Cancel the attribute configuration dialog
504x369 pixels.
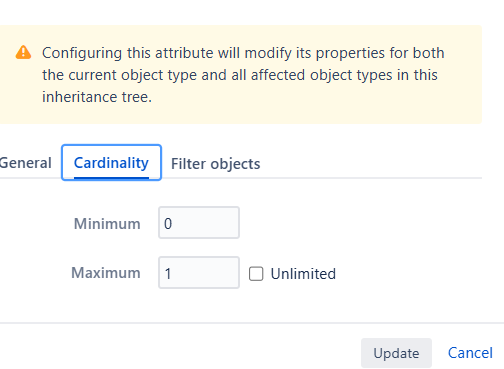tap(470, 353)
